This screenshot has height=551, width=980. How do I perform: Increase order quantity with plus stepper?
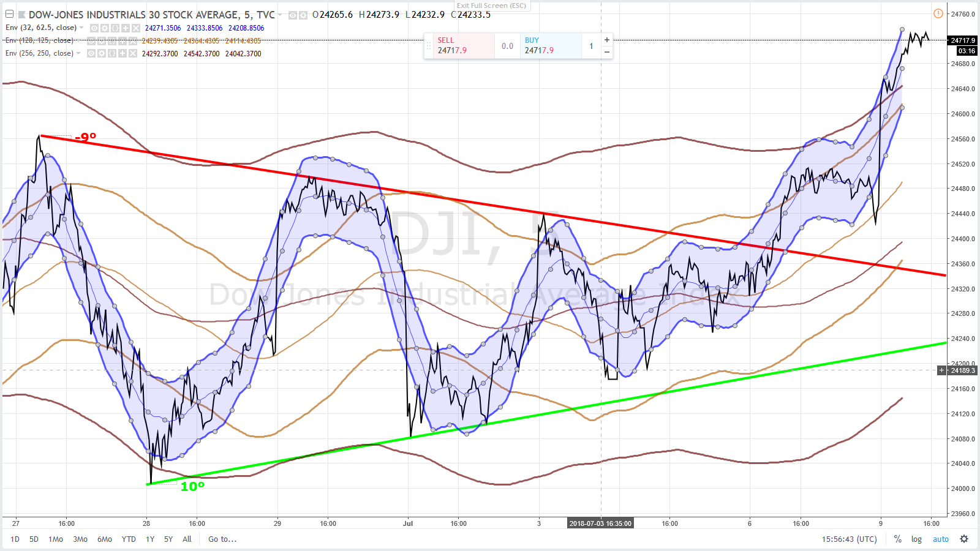(x=607, y=40)
